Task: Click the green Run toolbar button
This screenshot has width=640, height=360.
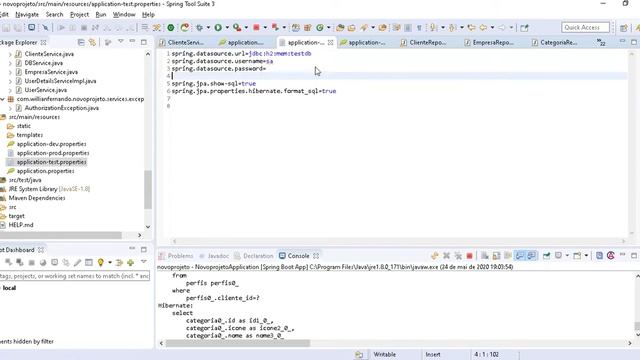Action: [218, 27]
